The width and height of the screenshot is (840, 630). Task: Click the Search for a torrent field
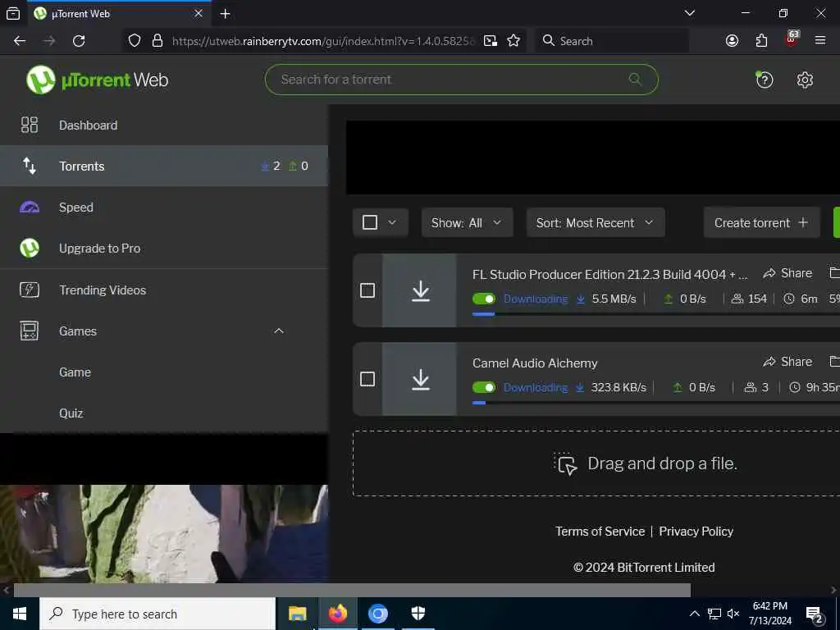tap(461, 80)
